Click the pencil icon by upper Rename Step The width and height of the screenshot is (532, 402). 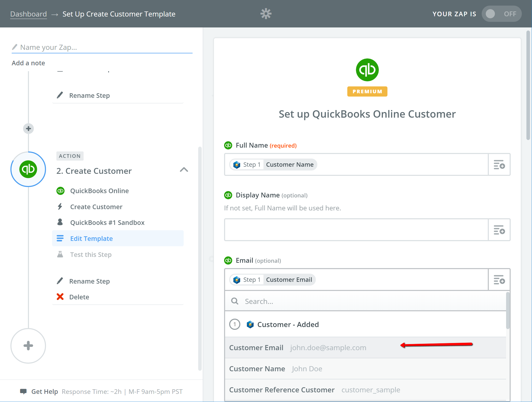[x=60, y=95]
